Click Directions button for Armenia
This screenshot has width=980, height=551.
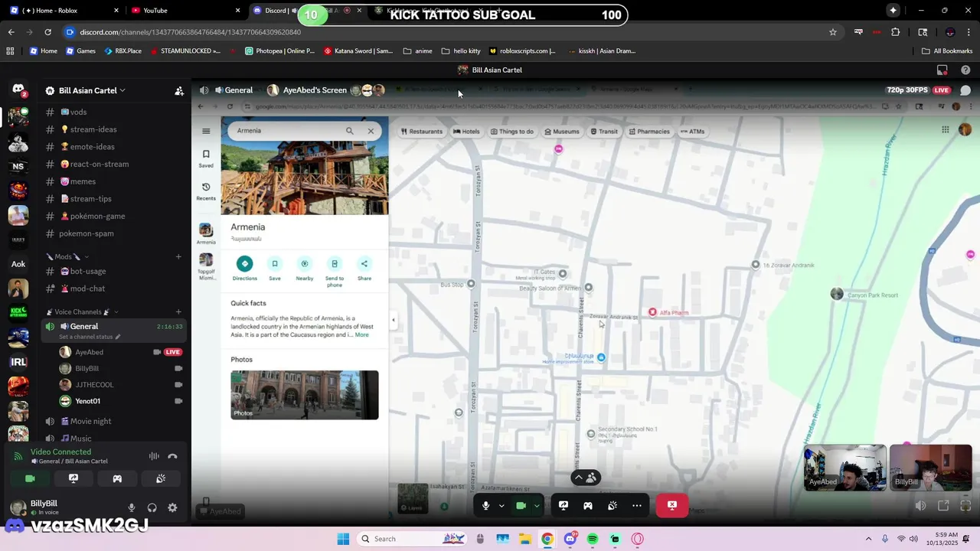(245, 269)
